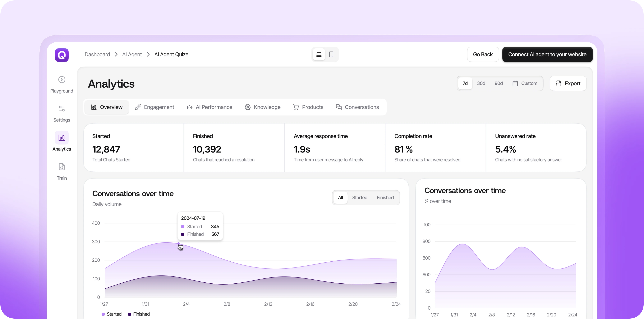
Task: Click the 1.9s average response time
Action: point(302,149)
